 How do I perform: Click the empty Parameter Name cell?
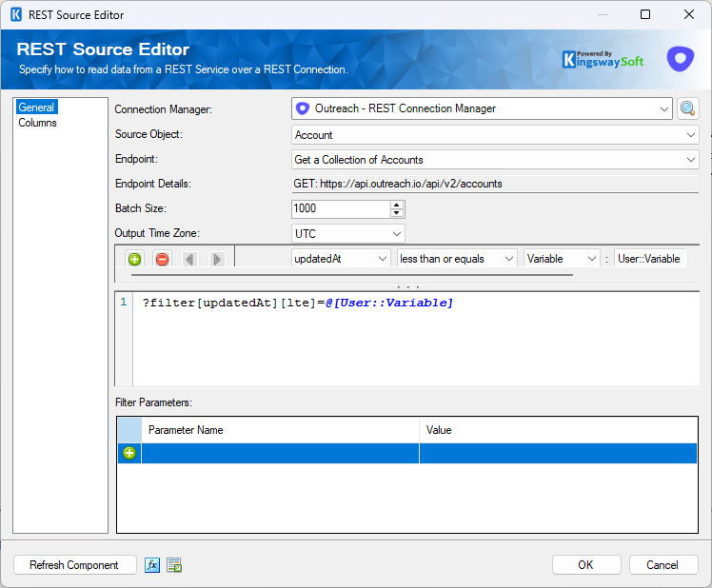point(280,453)
